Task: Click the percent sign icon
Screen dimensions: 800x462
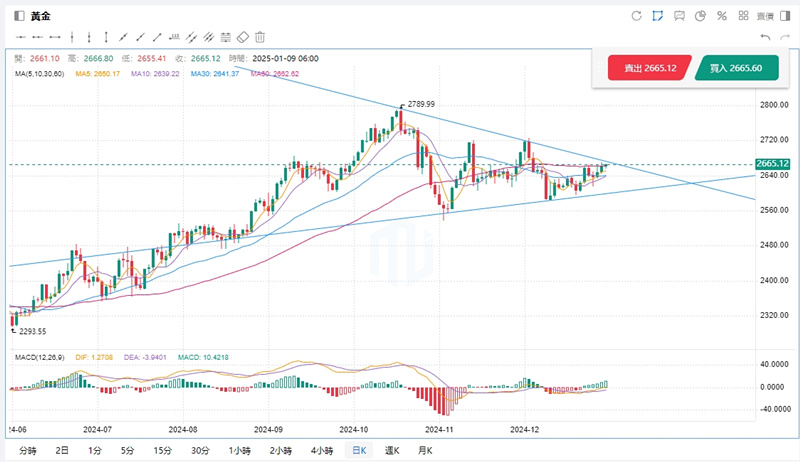Action: tap(721, 16)
